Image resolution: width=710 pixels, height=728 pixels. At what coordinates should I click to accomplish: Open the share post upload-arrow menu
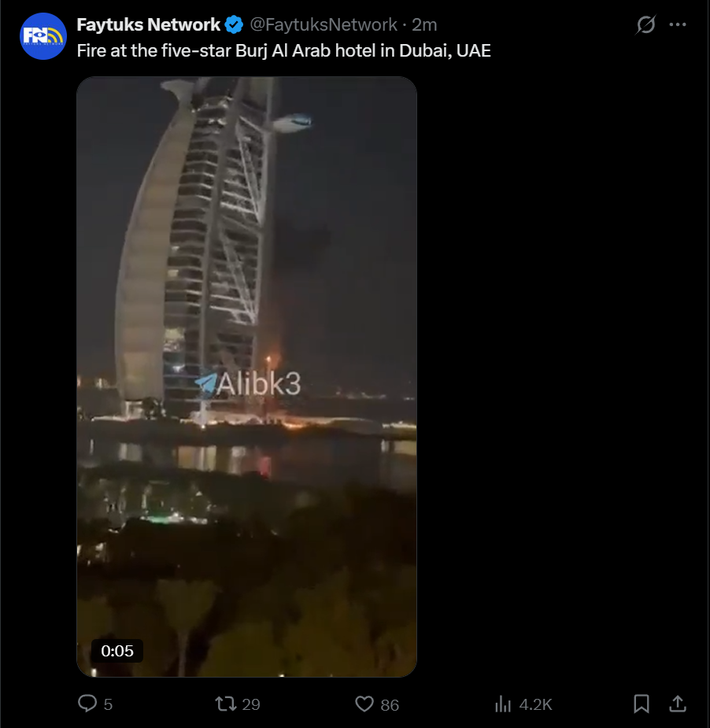(678, 704)
